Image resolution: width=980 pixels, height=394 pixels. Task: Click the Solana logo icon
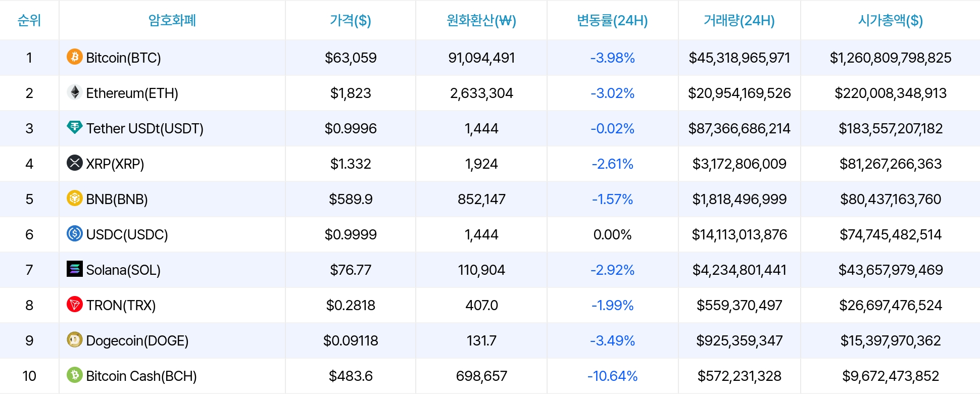click(x=75, y=269)
